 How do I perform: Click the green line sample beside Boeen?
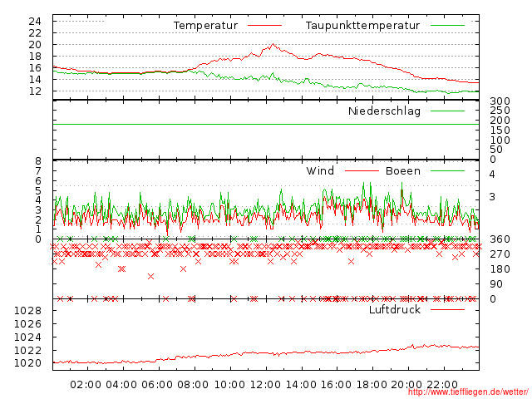click(447, 170)
